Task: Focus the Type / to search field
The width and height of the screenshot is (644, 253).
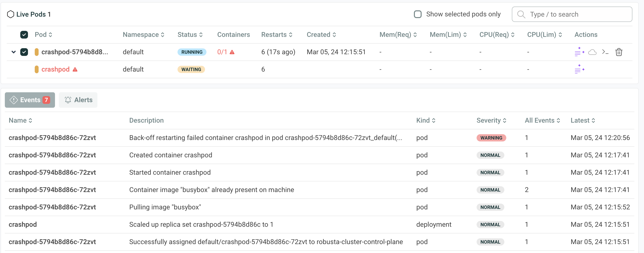Action: pyautogui.click(x=572, y=14)
